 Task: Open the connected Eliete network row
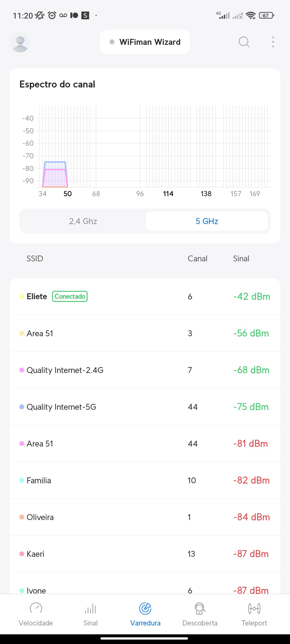click(134, 297)
